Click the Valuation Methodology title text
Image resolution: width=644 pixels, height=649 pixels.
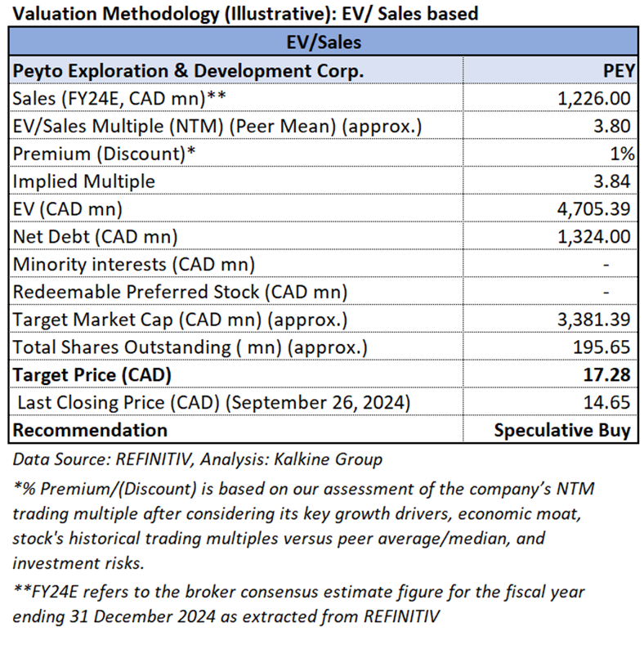pyautogui.click(x=245, y=13)
